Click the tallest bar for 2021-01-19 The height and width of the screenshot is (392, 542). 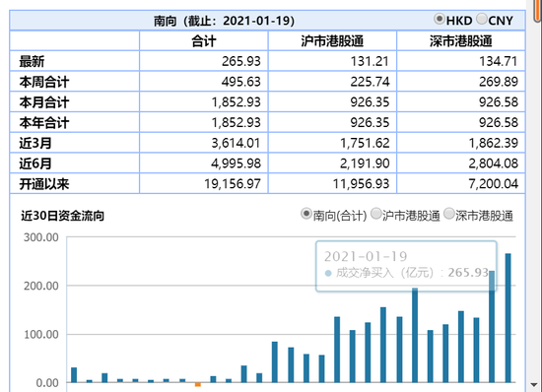click(x=508, y=318)
